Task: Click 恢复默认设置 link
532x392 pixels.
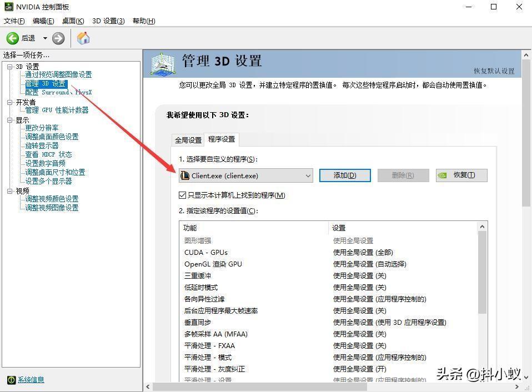Action: coord(494,71)
